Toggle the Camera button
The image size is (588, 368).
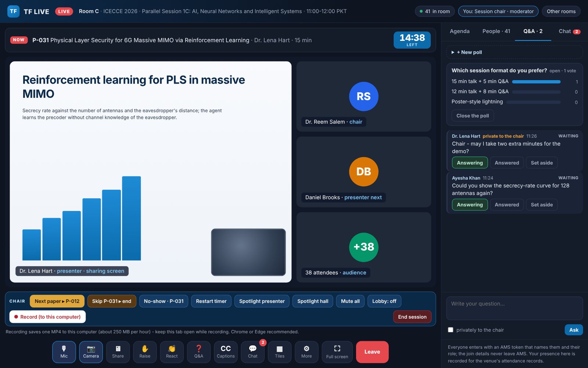pyautogui.click(x=91, y=352)
